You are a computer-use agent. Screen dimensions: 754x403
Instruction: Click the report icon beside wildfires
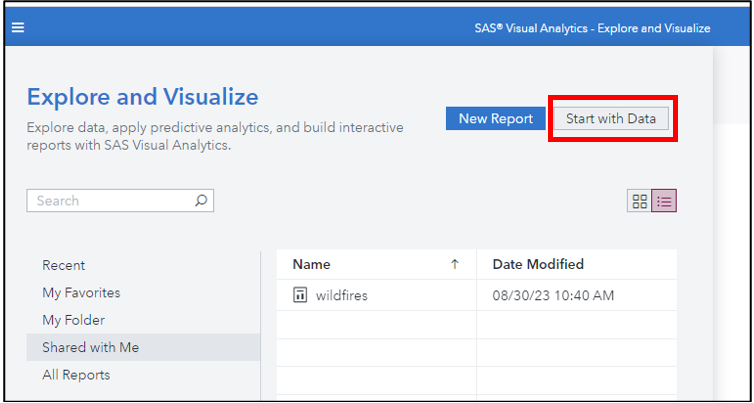click(299, 295)
